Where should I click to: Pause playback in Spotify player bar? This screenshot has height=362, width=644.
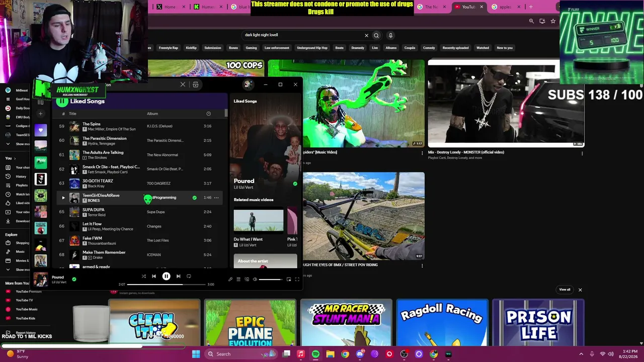click(166, 276)
